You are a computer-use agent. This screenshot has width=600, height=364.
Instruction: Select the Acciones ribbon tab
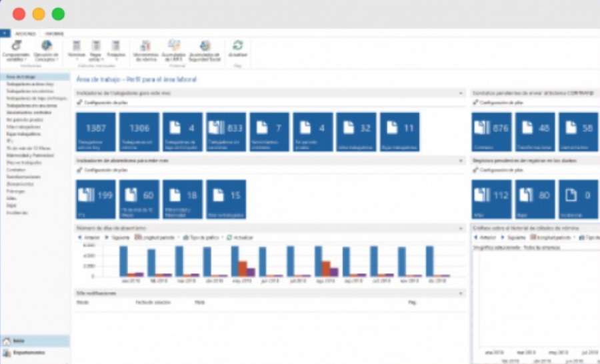[x=25, y=33]
